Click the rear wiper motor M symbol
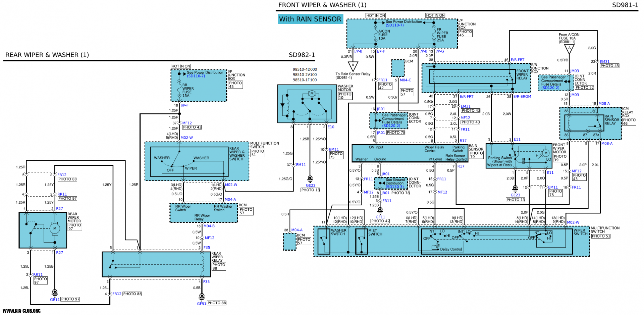 point(55,229)
